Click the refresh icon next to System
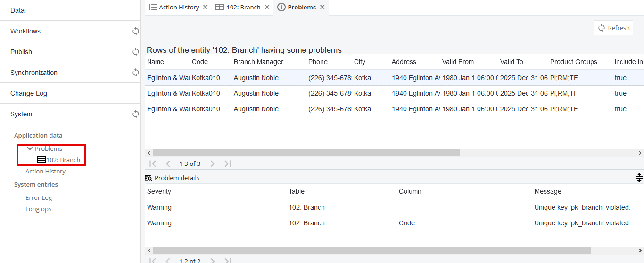Screen dimensions: 644x263 pyautogui.click(x=136, y=114)
